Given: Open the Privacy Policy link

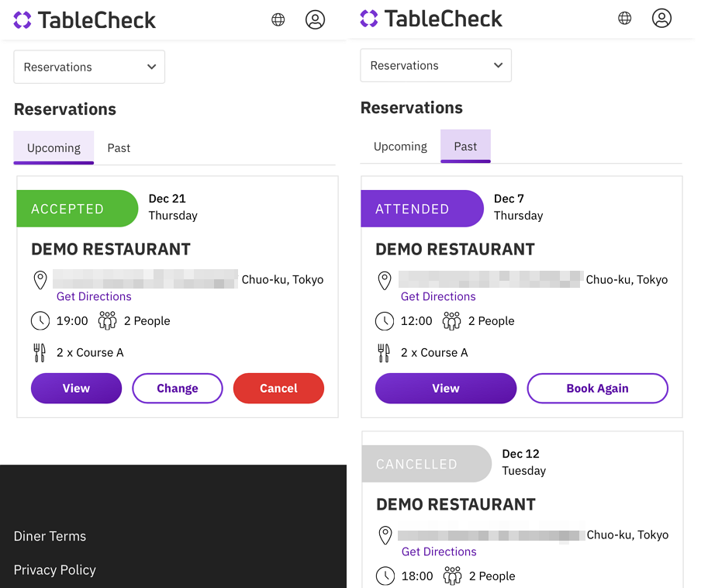Looking at the screenshot, I should click(54, 569).
